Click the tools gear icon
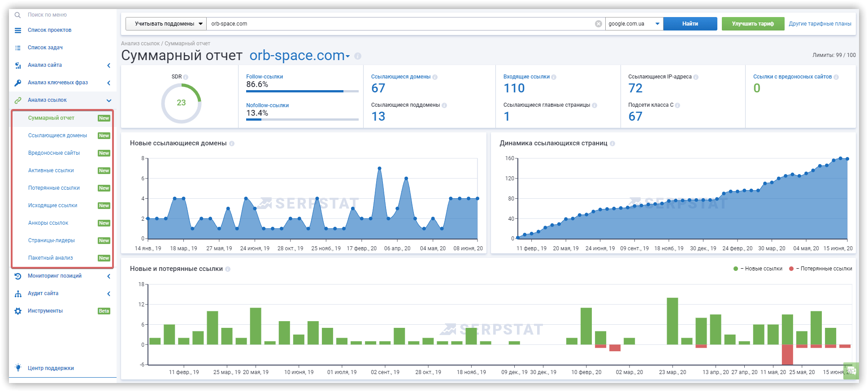Viewport: 868px width, 392px height. tap(18, 311)
